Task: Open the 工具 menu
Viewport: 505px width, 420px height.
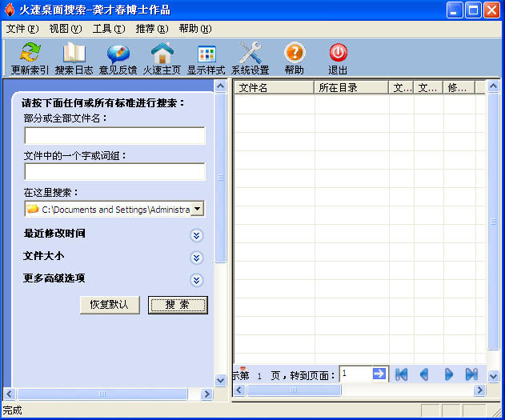Action: point(108,29)
